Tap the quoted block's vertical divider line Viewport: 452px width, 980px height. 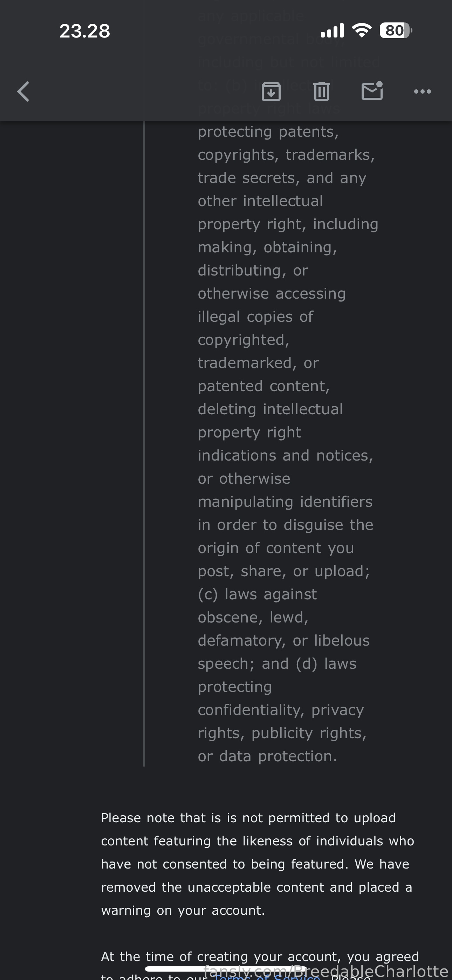(x=144, y=444)
